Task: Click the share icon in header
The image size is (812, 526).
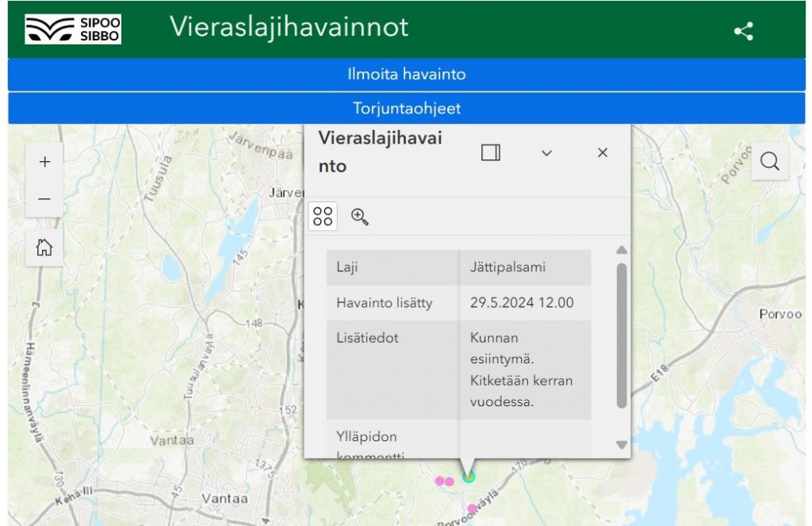Action: (x=743, y=32)
